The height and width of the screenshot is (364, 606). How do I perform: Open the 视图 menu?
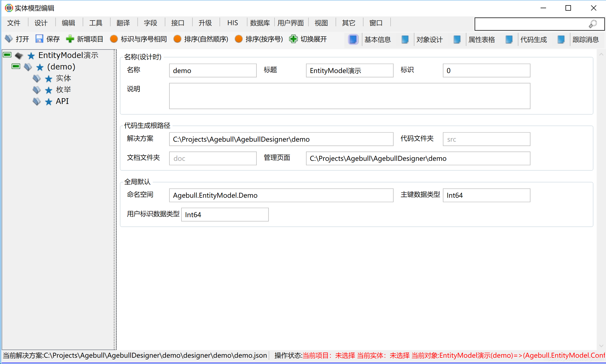click(321, 23)
